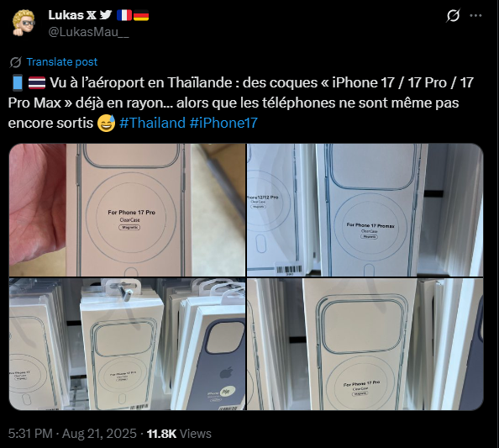
Task: Click the German flag emoji in the name
Action: coord(141,15)
